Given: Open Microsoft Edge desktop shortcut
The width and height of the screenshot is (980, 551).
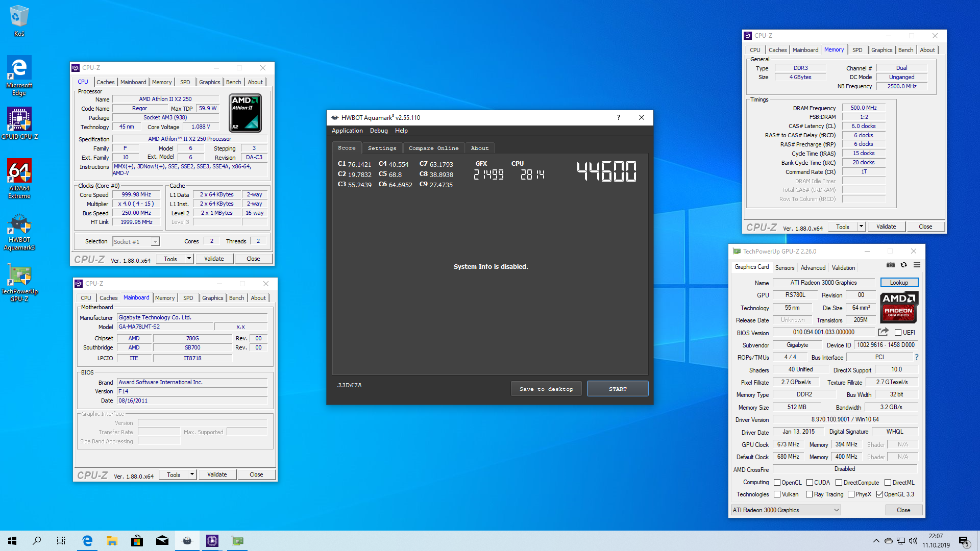Looking at the screenshot, I should pos(19,76).
